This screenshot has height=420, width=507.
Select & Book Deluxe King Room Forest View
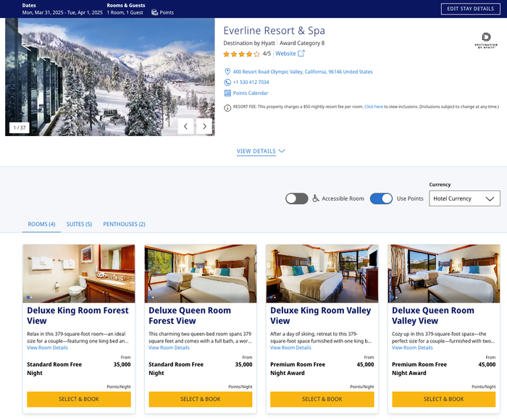point(79,399)
